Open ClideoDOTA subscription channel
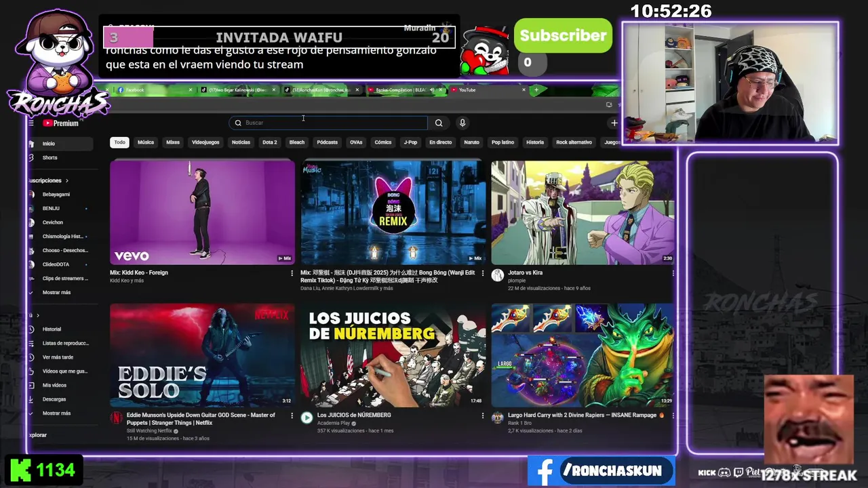868x488 pixels. [x=60, y=264]
